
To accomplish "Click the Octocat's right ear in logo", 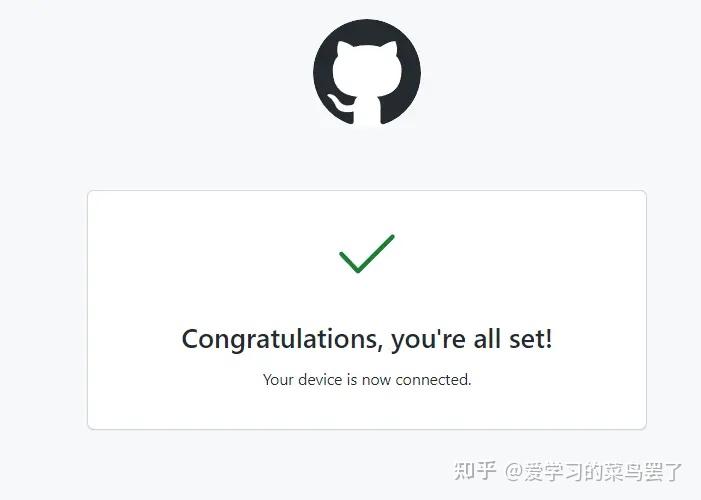I will pos(389,50).
